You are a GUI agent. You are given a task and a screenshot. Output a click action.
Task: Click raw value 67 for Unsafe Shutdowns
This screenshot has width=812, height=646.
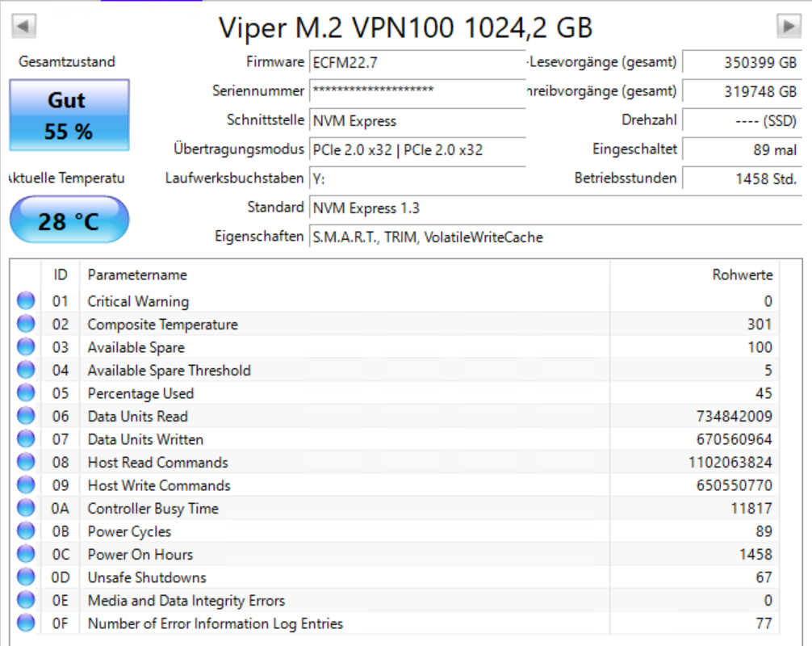coord(764,577)
